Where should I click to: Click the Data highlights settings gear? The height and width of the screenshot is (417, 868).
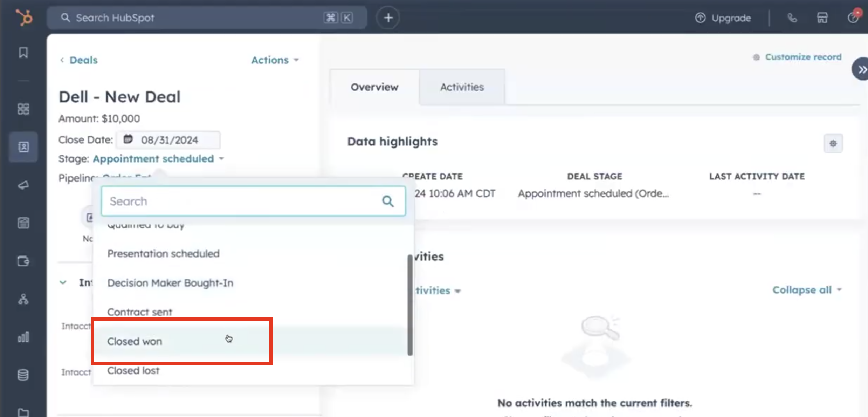point(833,143)
